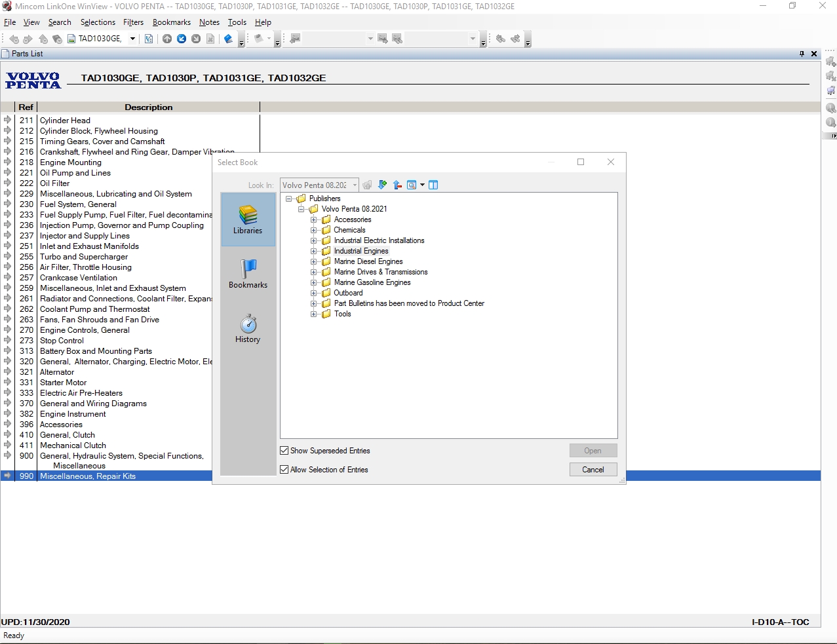
Task: Open the Help menu
Action: 263,22
